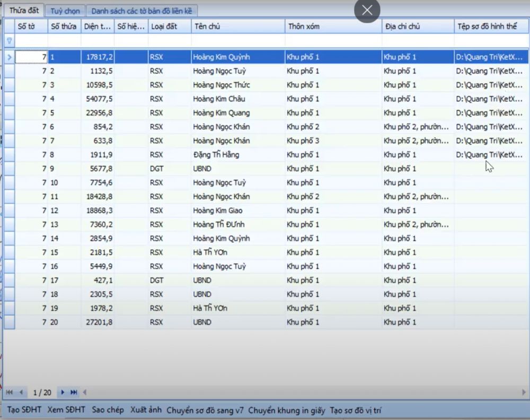Click Tạo sơ đồ vị trí button
Image resolution: width=530 pixels, height=420 pixels.
pyautogui.click(x=356, y=410)
